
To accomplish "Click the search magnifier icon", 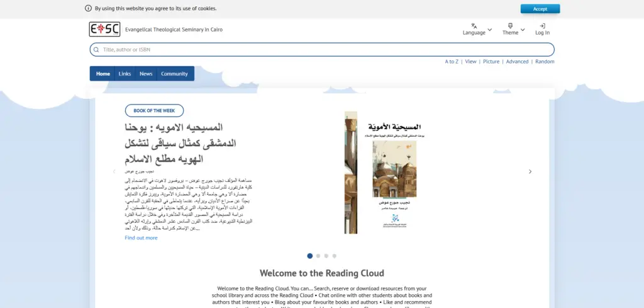I will (x=96, y=50).
